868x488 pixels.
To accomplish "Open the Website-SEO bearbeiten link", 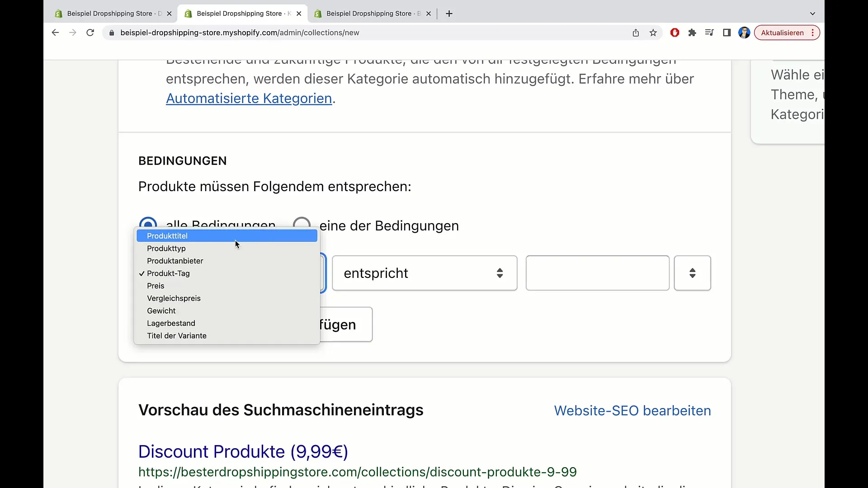I will [632, 410].
